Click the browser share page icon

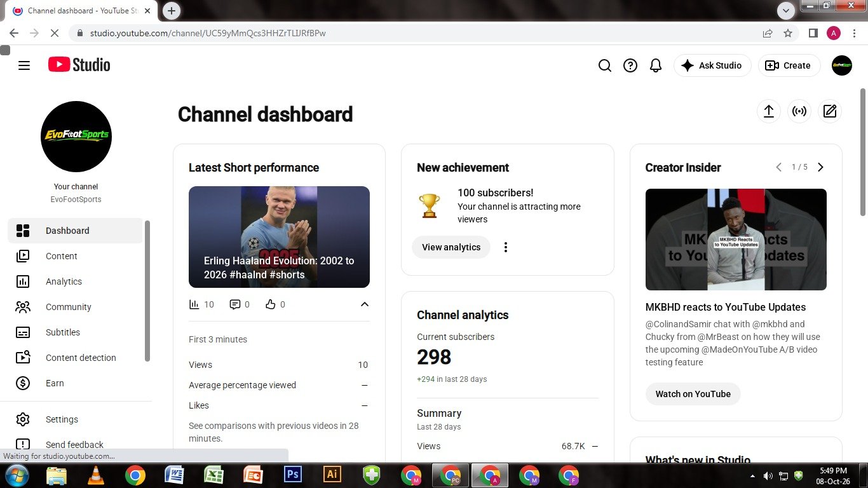click(x=768, y=33)
